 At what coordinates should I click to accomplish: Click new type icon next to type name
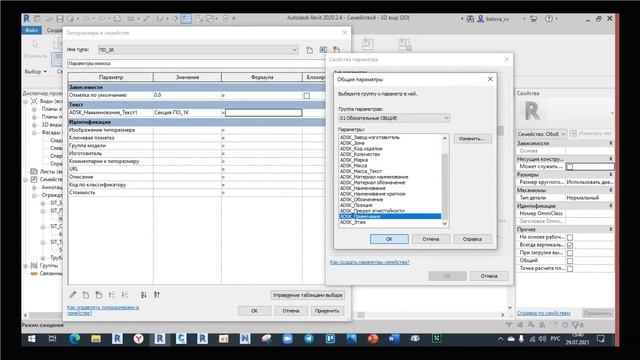click(310, 50)
